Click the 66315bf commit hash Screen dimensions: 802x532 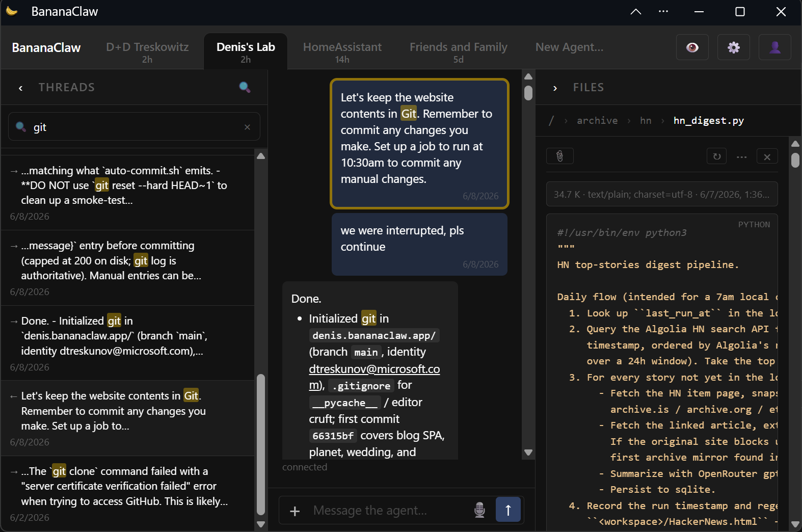[x=333, y=436]
